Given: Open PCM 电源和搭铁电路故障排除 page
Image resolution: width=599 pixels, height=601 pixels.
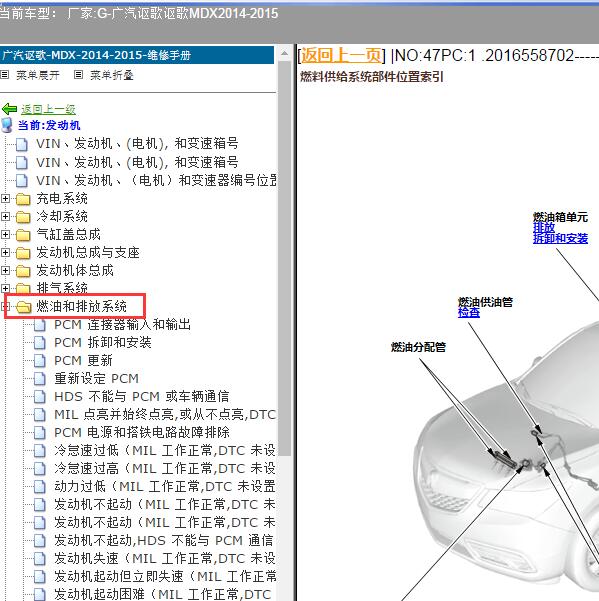Looking at the screenshot, I should 142,433.
